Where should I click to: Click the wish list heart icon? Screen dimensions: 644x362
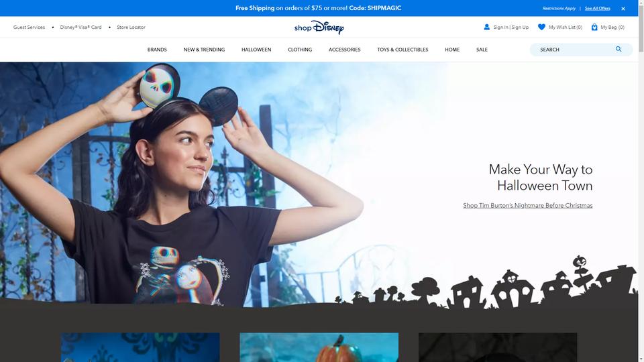tap(542, 27)
